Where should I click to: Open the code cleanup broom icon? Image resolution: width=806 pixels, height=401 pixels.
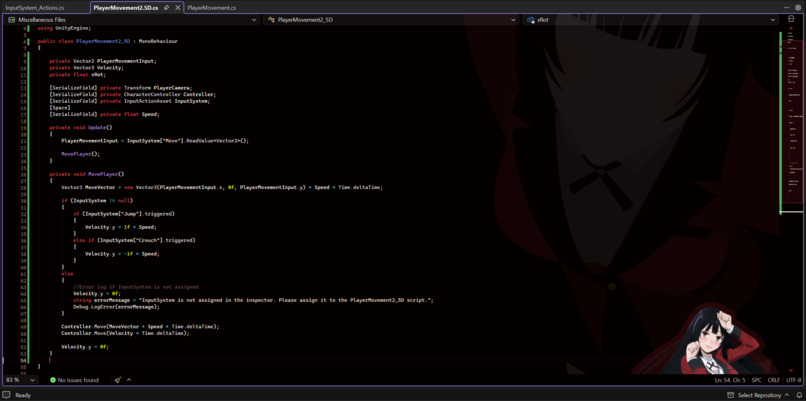pos(118,380)
